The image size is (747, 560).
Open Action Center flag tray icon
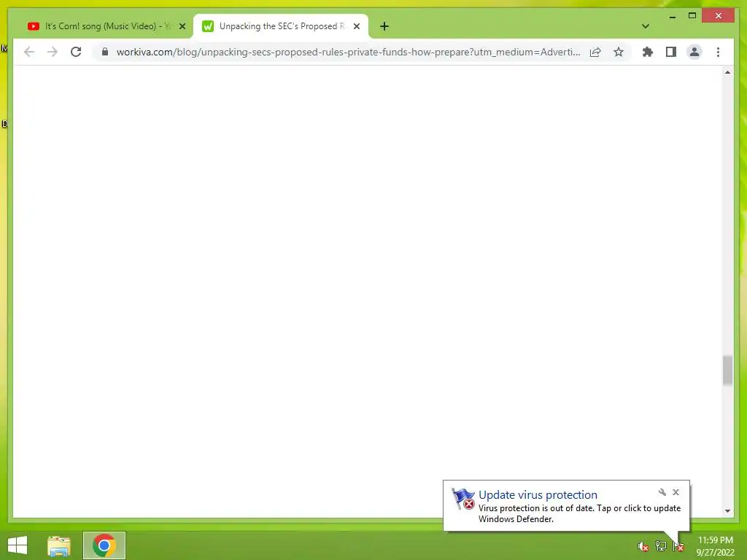pyautogui.click(x=678, y=546)
